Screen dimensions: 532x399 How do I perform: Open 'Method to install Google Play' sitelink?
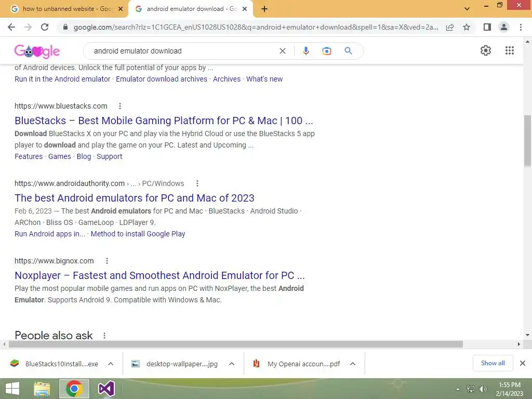(x=138, y=234)
